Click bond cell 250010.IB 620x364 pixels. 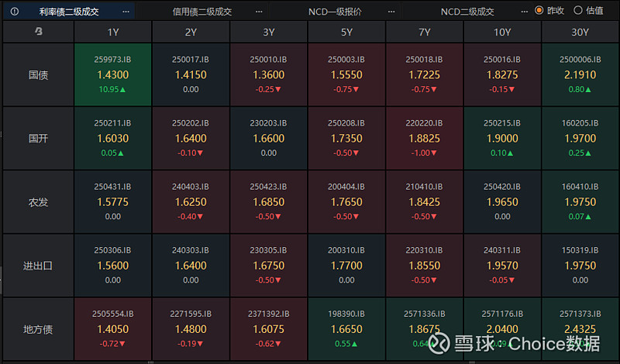[268, 74]
